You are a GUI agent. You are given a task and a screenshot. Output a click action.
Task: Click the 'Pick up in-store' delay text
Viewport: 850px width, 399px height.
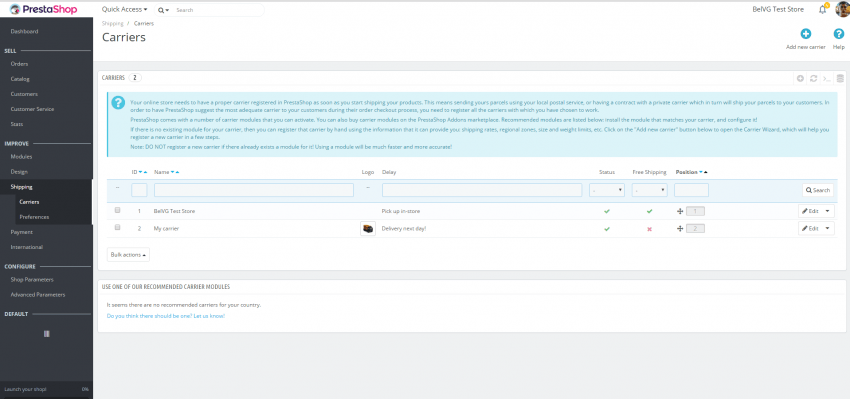(401, 211)
